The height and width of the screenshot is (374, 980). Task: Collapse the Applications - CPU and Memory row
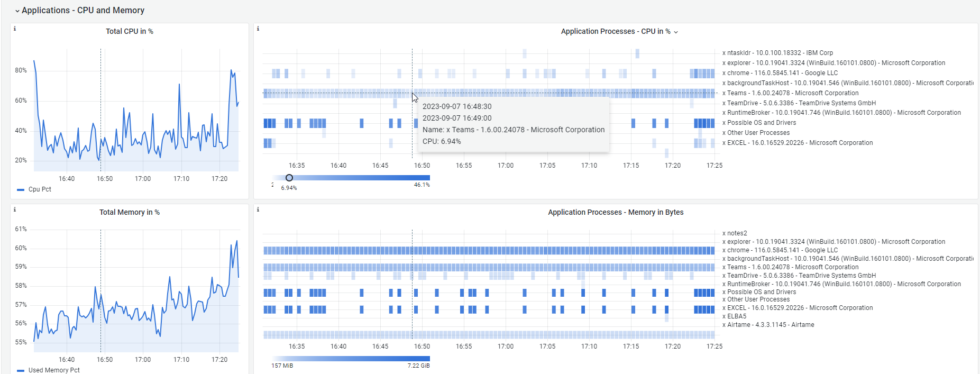pyautogui.click(x=17, y=11)
